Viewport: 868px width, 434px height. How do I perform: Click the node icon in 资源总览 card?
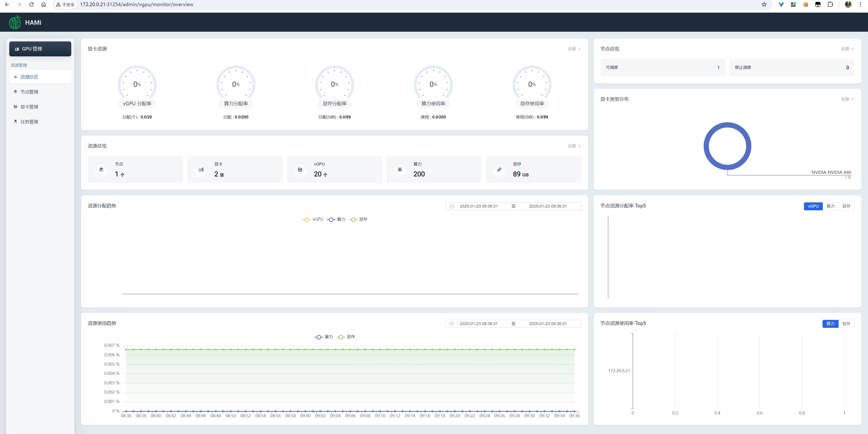101,170
